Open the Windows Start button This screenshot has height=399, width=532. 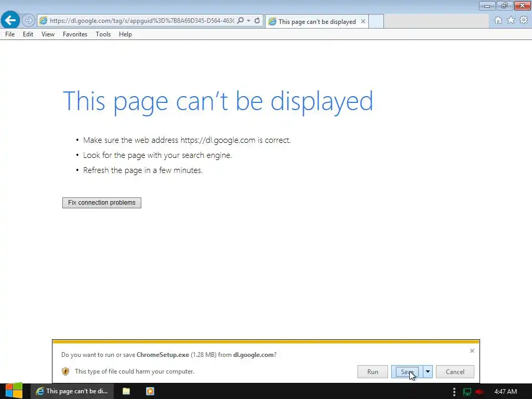click(x=14, y=391)
